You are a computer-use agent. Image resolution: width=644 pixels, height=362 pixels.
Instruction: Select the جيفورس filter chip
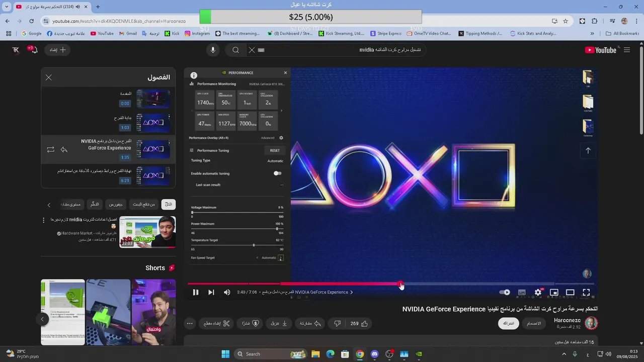click(x=116, y=204)
